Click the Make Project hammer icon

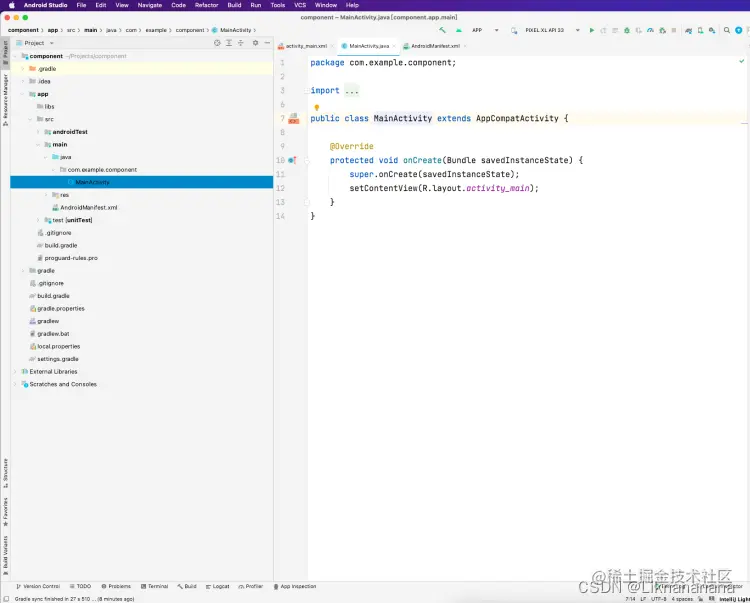point(442,30)
